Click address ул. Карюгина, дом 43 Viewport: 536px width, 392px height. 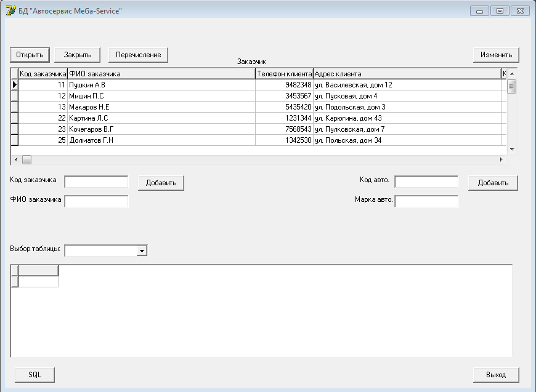(407, 118)
